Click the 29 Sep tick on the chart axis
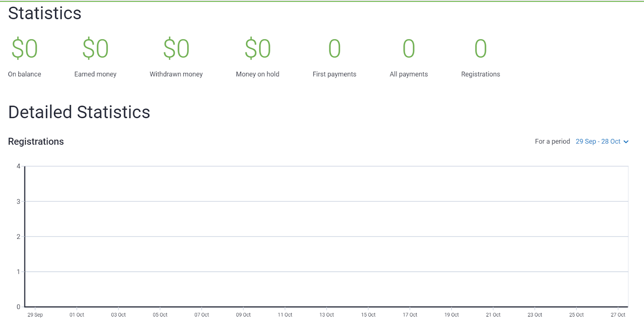 tap(35, 315)
